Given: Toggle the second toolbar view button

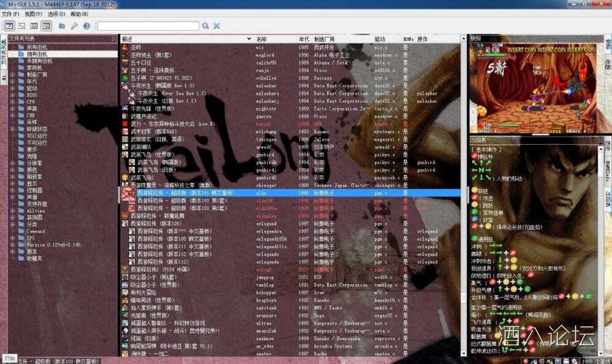Looking at the screenshot, I should [x=21, y=26].
